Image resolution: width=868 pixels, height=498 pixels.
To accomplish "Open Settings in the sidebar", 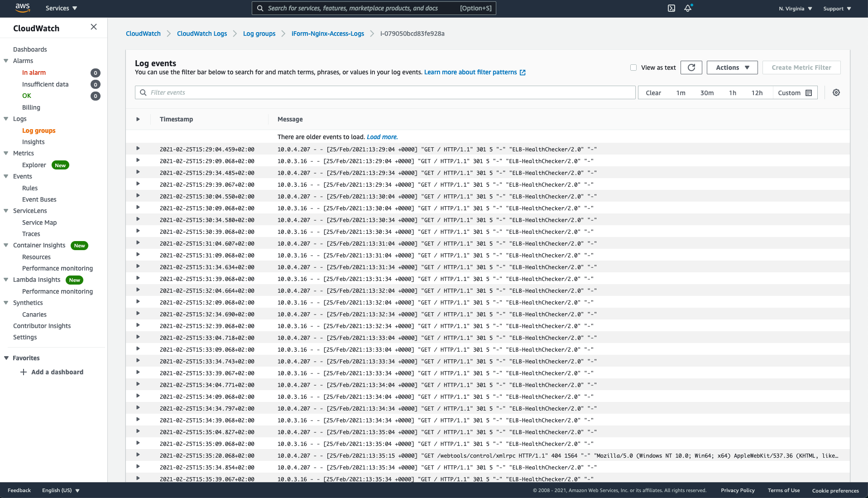I will coord(25,337).
